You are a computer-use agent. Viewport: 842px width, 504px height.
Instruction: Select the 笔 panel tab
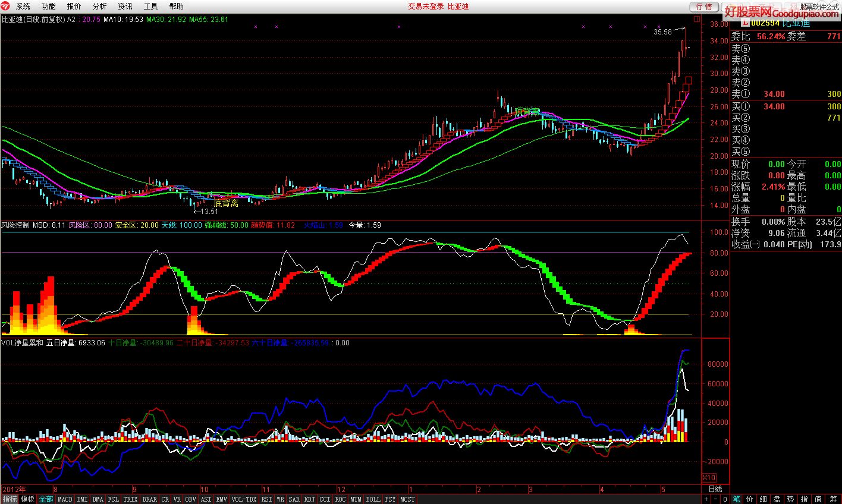pyautogui.click(x=737, y=499)
